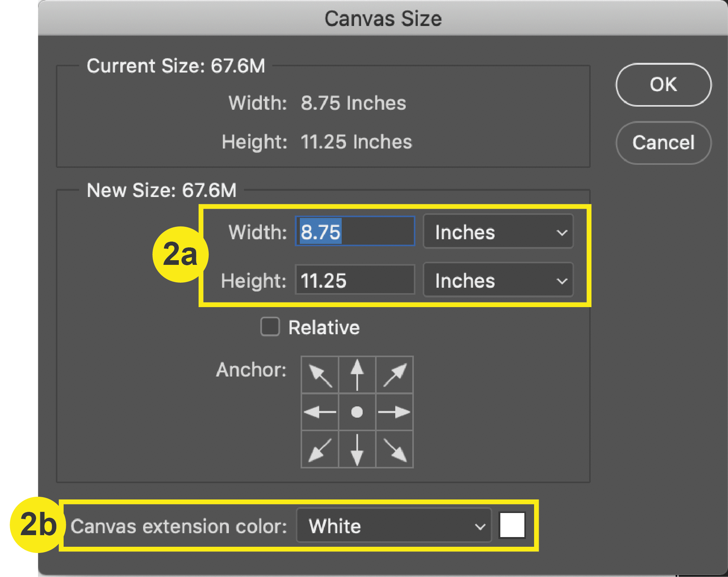Click current width '8.75 Inches' text
This screenshot has width=728, height=577.
353,103
